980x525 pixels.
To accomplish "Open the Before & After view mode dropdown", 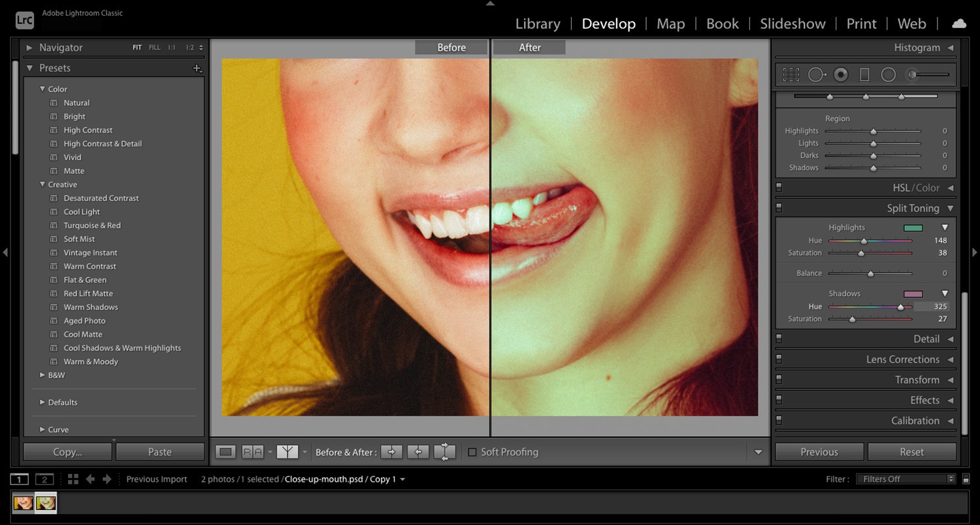I will click(304, 452).
